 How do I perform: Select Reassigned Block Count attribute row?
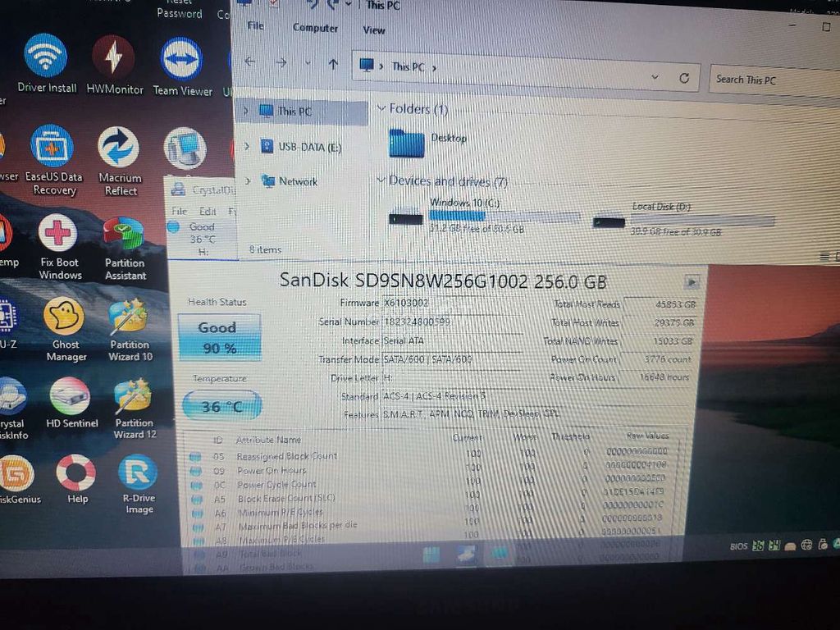tap(430, 454)
